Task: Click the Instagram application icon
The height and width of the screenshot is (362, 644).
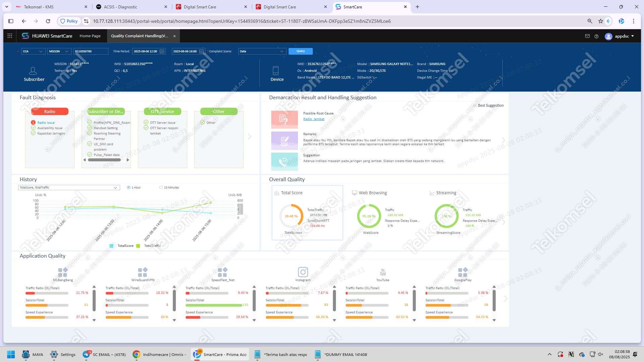Action: pyautogui.click(x=303, y=272)
